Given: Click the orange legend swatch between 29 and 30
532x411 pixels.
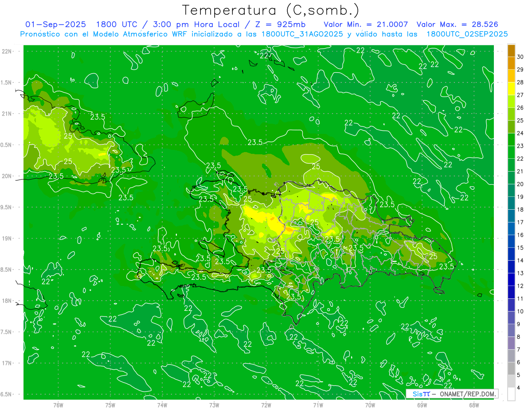Looking at the screenshot, I should [x=511, y=63].
